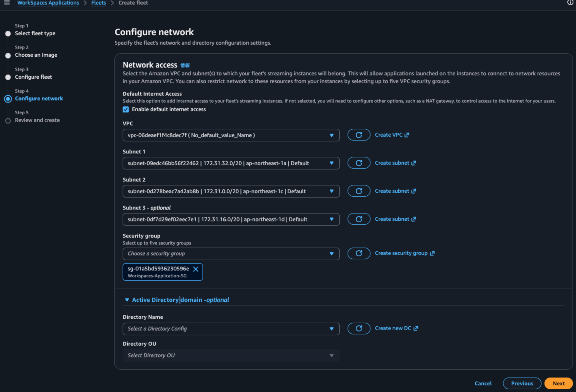Click the Next button
576x392 pixels.
pyautogui.click(x=558, y=383)
